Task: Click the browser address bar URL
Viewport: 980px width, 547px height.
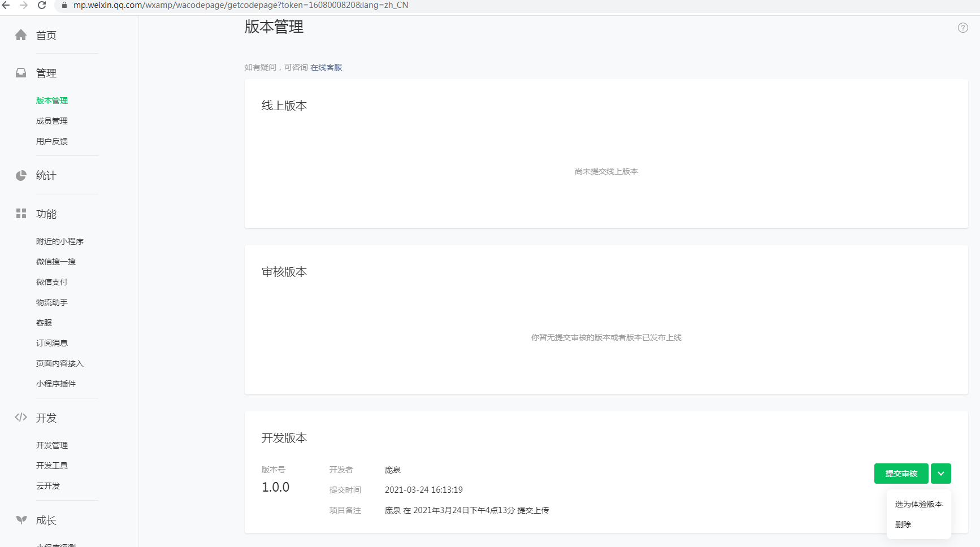Action: [241, 5]
